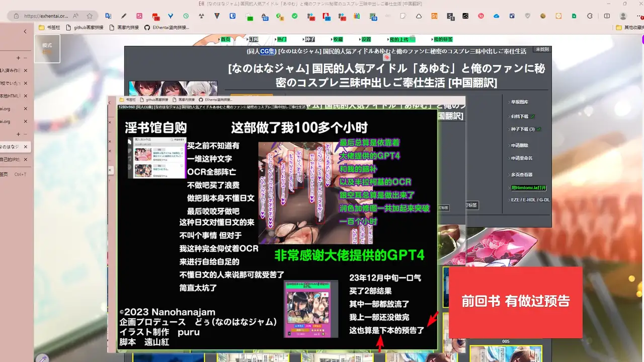Expand the 其他收藏夹 folder

pyautogui.click(x=629, y=28)
